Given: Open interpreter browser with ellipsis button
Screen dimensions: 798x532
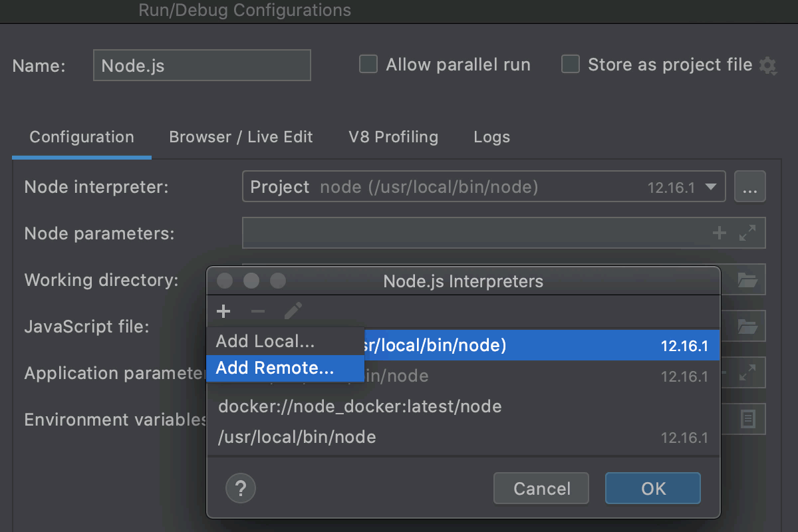Looking at the screenshot, I should click(x=750, y=187).
